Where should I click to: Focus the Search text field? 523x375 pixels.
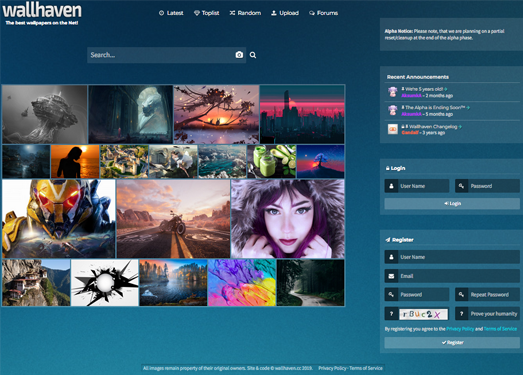point(161,55)
